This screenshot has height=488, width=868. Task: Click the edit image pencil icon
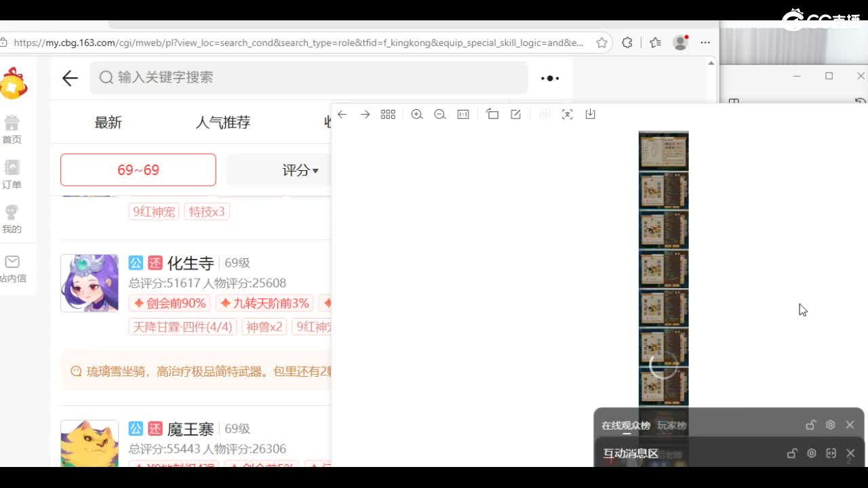(x=515, y=115)
